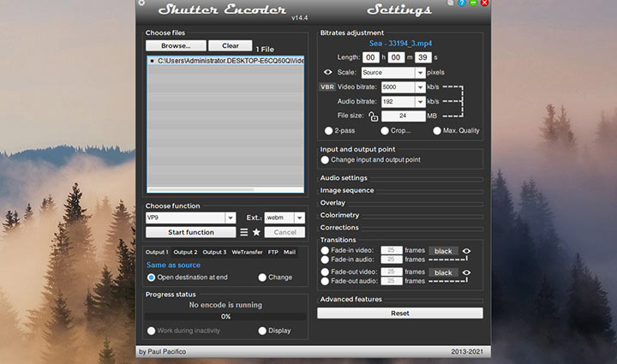Image resolution: width=617 pixels, height=364 pixels.
Task: Open the Scale dropdown arrow
Action: tap(420, 73)
